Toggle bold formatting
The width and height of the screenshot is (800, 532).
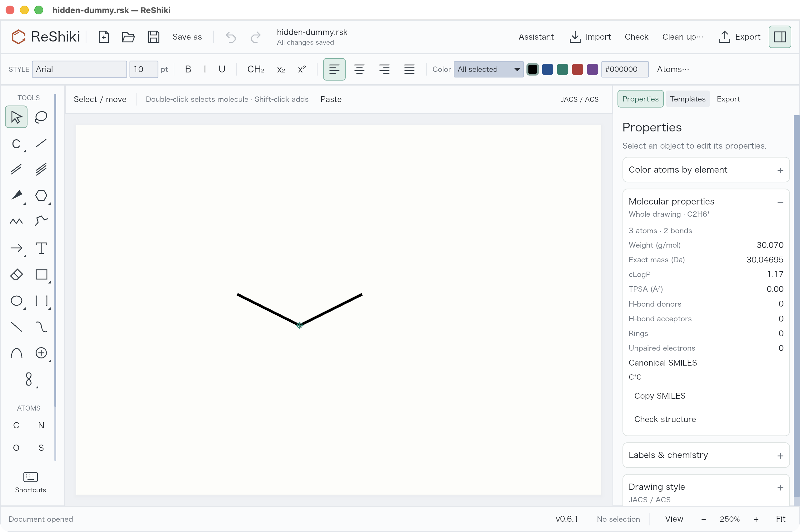[188, 69]
